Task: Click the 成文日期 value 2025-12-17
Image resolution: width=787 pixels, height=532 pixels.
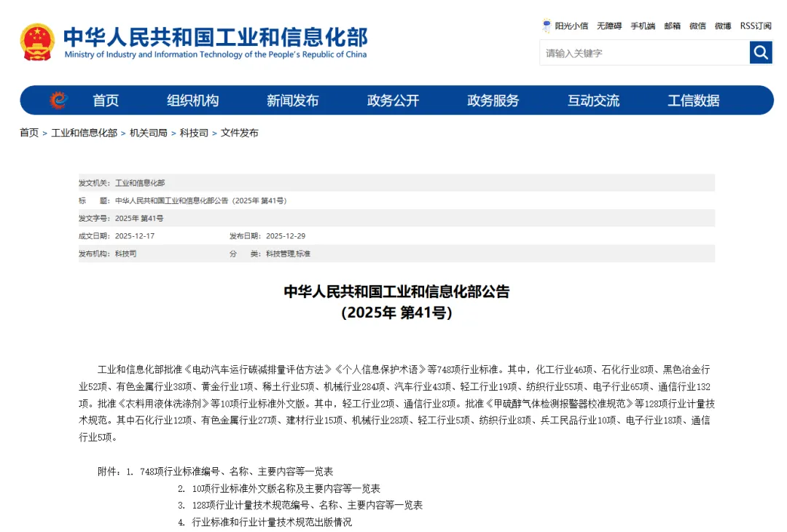Action: (x=135, y=236)
